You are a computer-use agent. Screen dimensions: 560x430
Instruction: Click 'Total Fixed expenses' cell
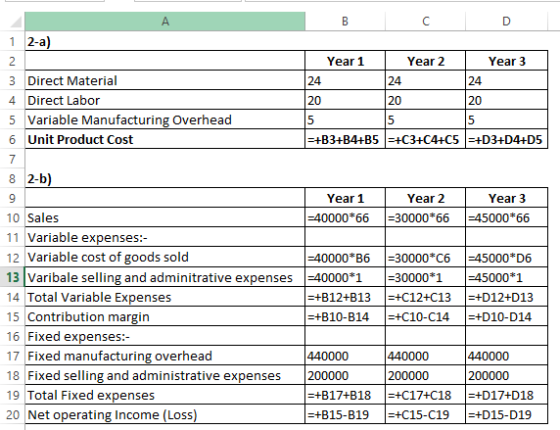click(x=165, y=395)
